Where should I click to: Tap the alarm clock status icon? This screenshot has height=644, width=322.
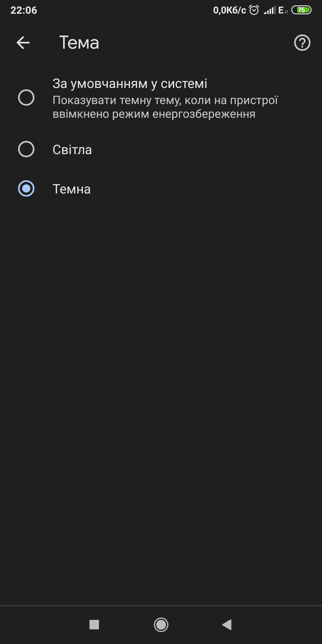pyautogui.click(x=254, y=10)
